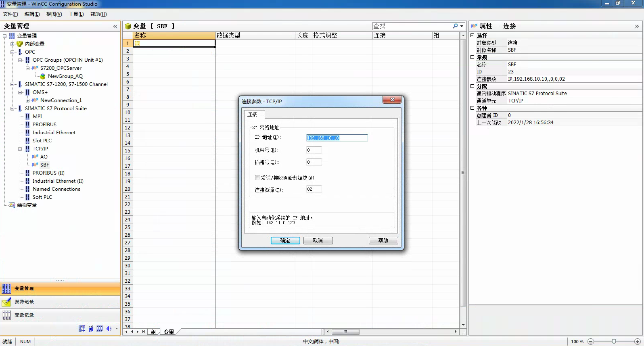Collapse the OPC channel node

pyautogui.click(x=12, y=52)
